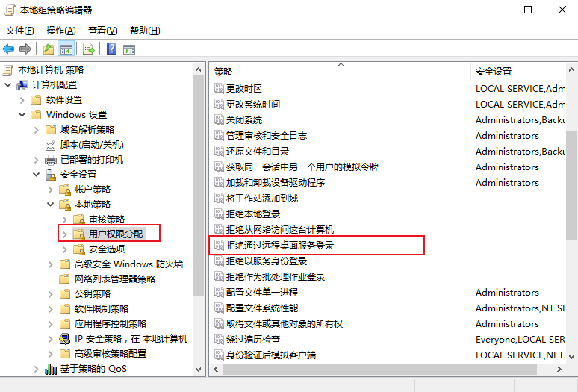This screenshot has height=392, width=578.
Task: Toggle the show/hide console tree icon
Action: pyautogui.click(x=66, y=49)
